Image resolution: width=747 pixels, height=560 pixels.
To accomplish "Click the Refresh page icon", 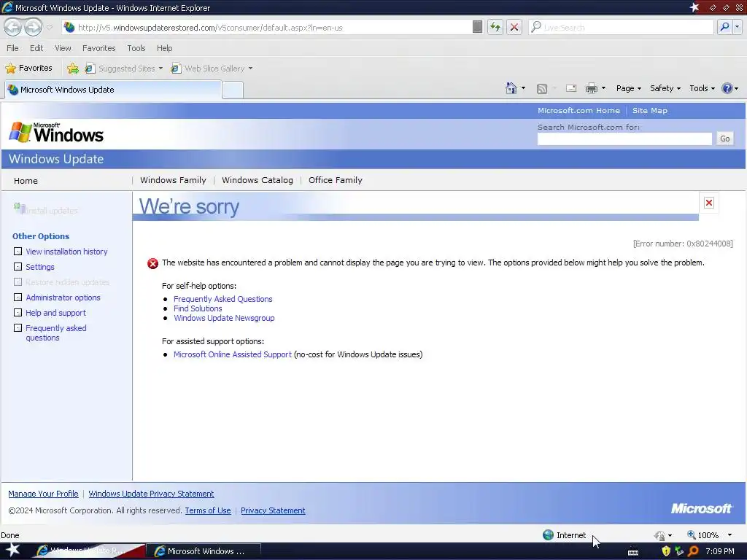I will (x=495, y=27).
